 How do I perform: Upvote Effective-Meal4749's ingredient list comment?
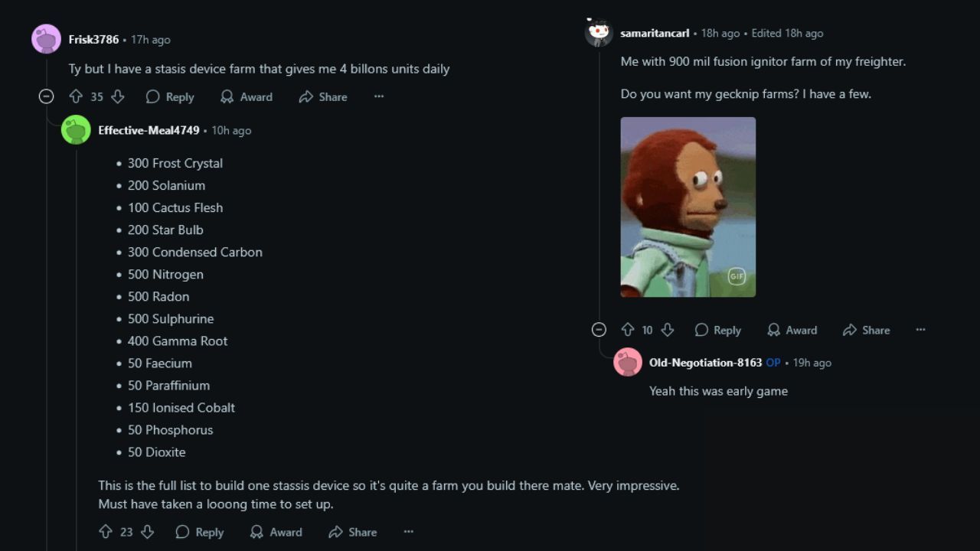point(106,532)
